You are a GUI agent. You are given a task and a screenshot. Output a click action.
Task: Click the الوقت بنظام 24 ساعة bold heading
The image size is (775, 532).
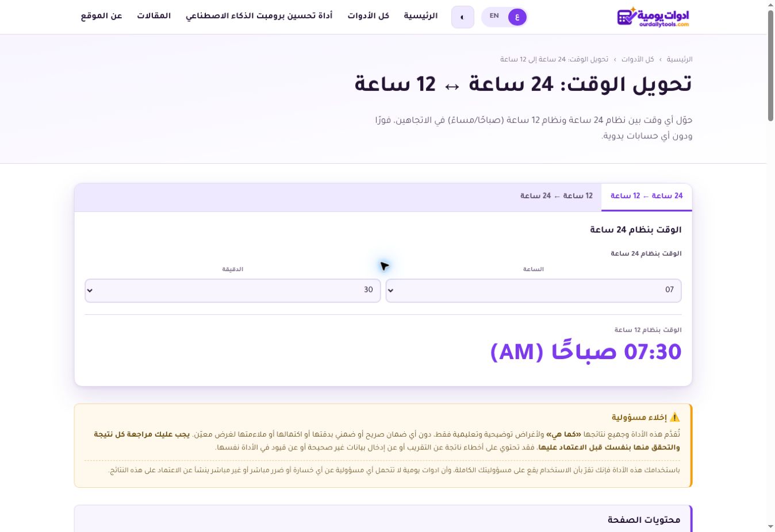pos(636,230)
